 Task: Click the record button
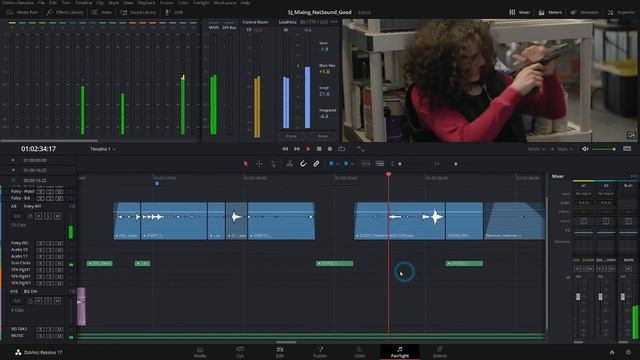click(x=330, y=149)
